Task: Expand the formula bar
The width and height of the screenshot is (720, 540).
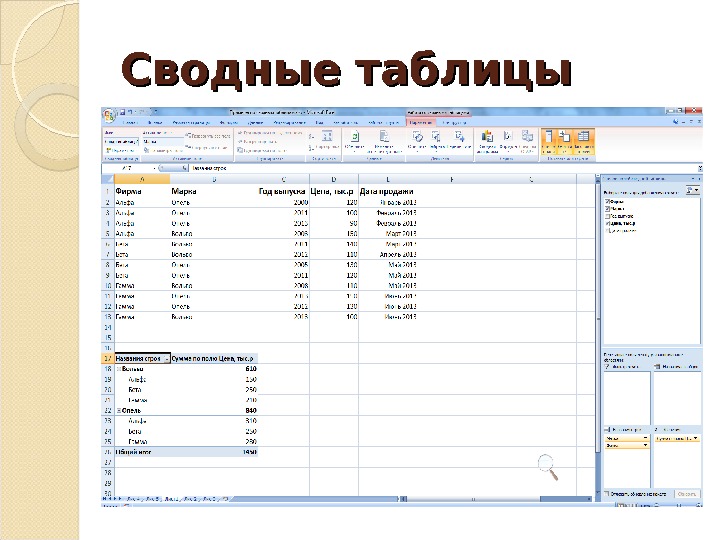Action: (699, 168)
